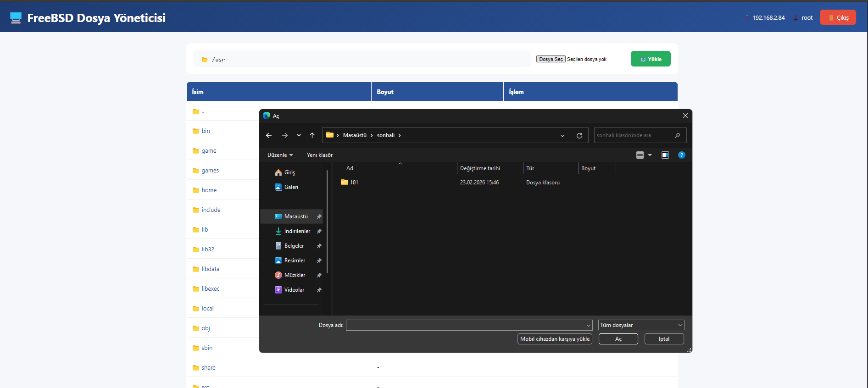868x388 pixels.
Task: Unpin Müzikler using its pin icon
Action: click(319, 275)
